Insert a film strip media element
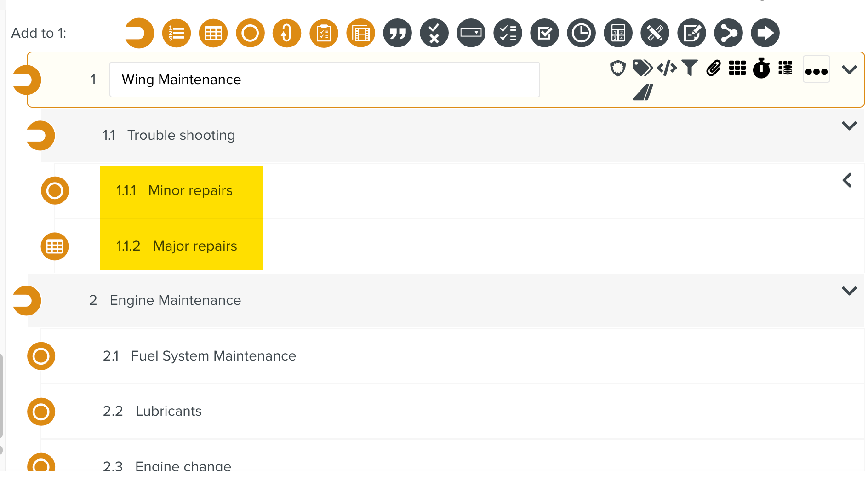 pos(360,33)
